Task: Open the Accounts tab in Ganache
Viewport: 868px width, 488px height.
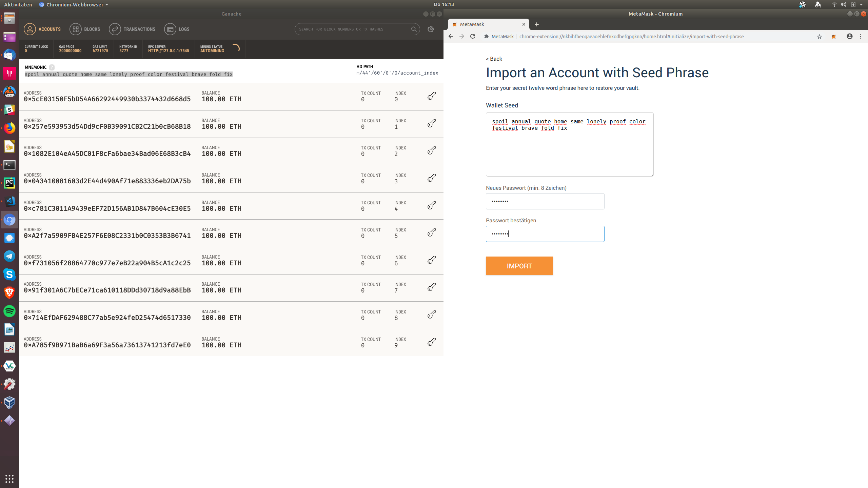Action: tap(42, 29)
